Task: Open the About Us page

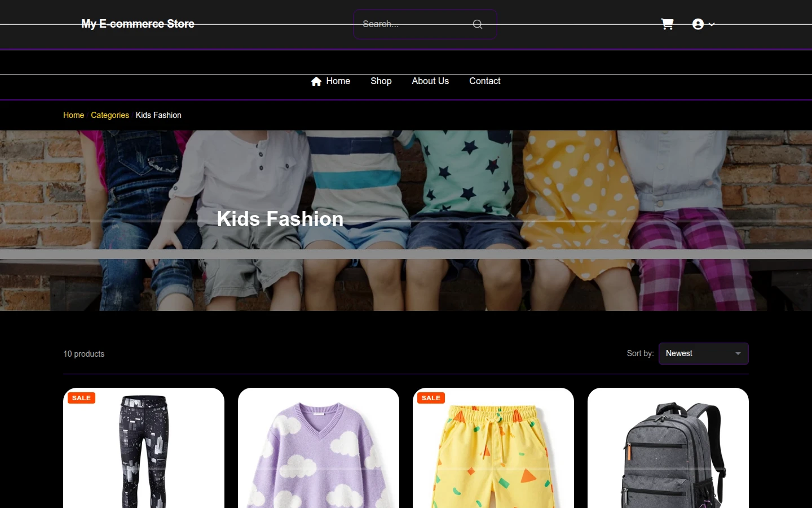Action: click(430, 81)
